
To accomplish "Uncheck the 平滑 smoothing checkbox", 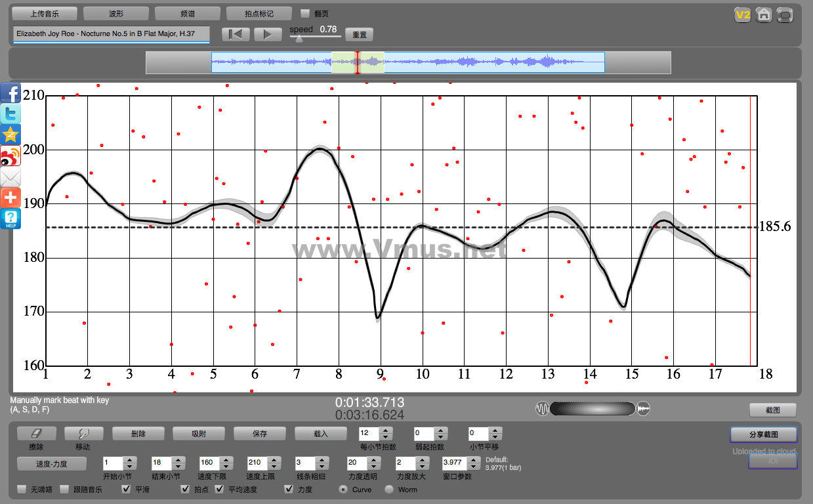I will click(126, 490).
